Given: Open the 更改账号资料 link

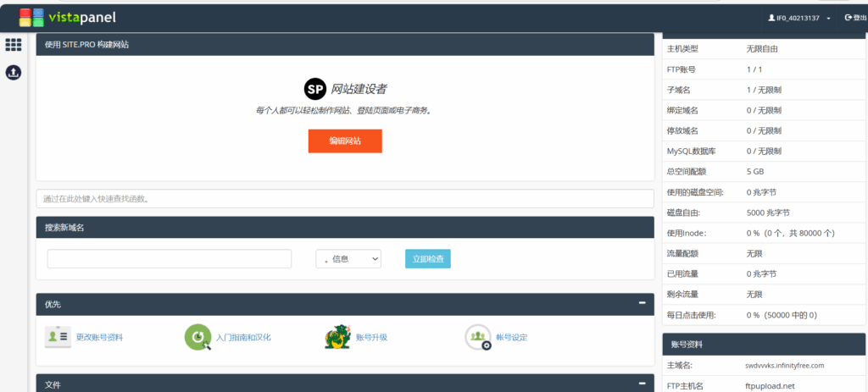Looking at the screenshot, I should tap(99, 337).
